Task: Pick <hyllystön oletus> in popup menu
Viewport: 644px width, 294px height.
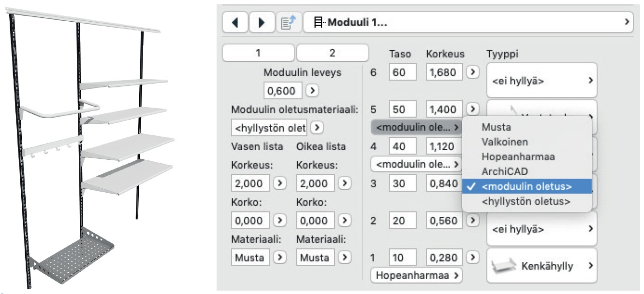Action: pos(526,201)
